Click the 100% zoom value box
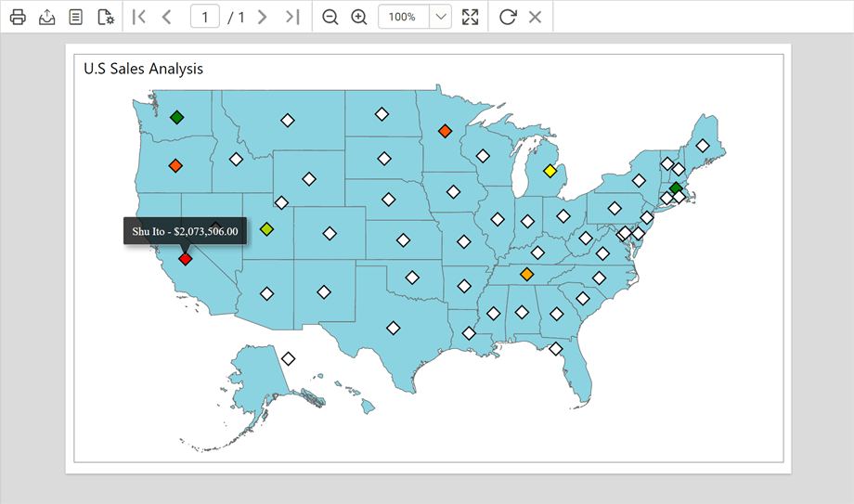Viewport: 854px width, 504px height. click(404, 17)
